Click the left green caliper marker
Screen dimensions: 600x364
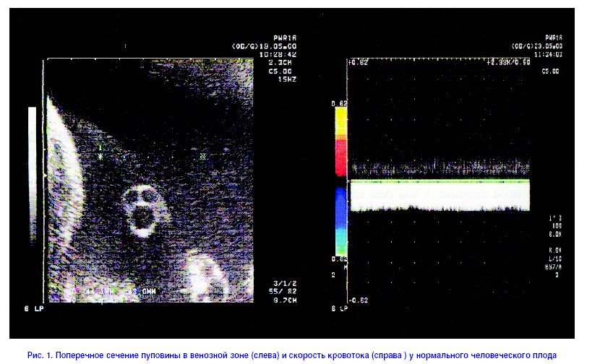[x=100, y=151]
